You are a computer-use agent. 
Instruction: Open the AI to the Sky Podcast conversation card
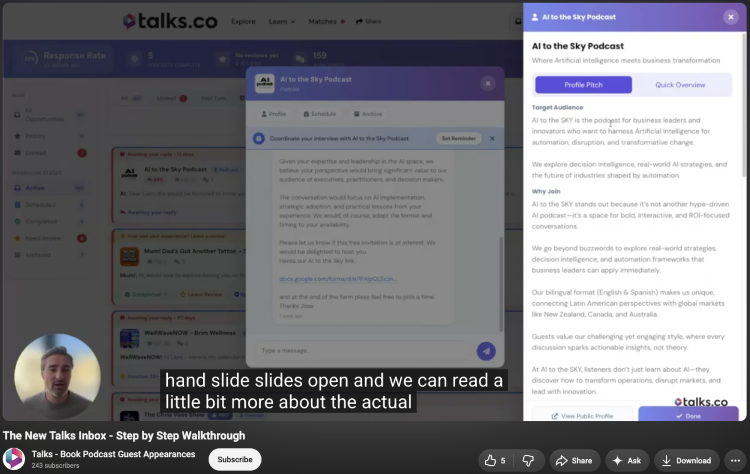pyautogui.click(x=179, y=185)
